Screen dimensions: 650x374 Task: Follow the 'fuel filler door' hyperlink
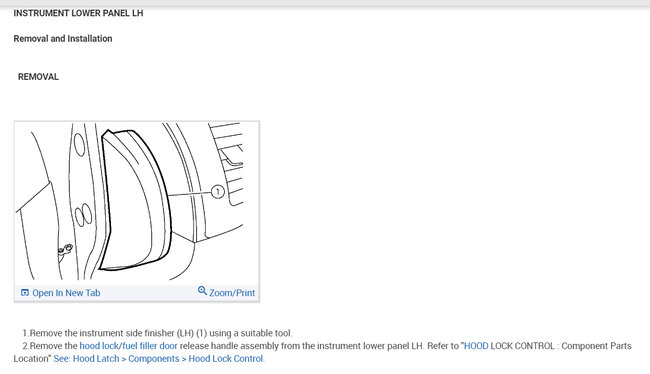(150, 346)
